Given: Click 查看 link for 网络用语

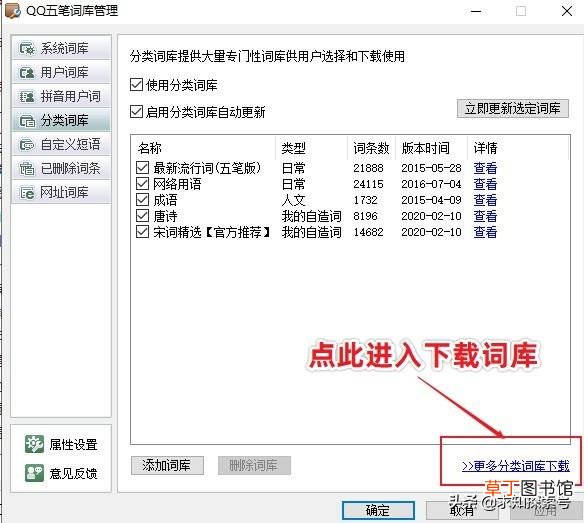Looking at the screenshot, I should click(x=485, y=184).
